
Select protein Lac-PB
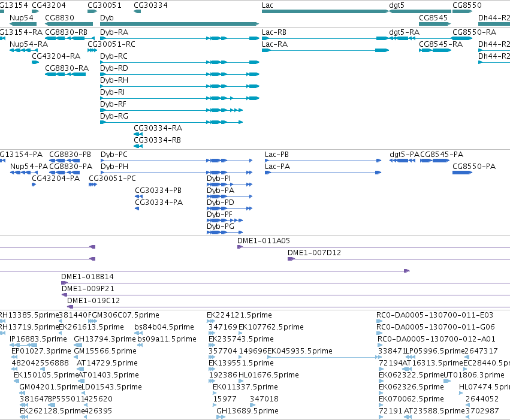[x=277, y=155]
